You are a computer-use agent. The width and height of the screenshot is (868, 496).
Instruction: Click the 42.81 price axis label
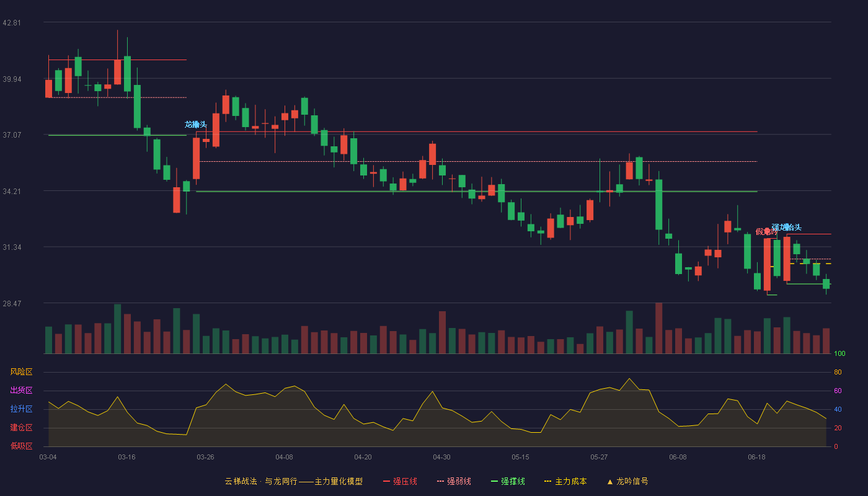(x=12, y=23)
